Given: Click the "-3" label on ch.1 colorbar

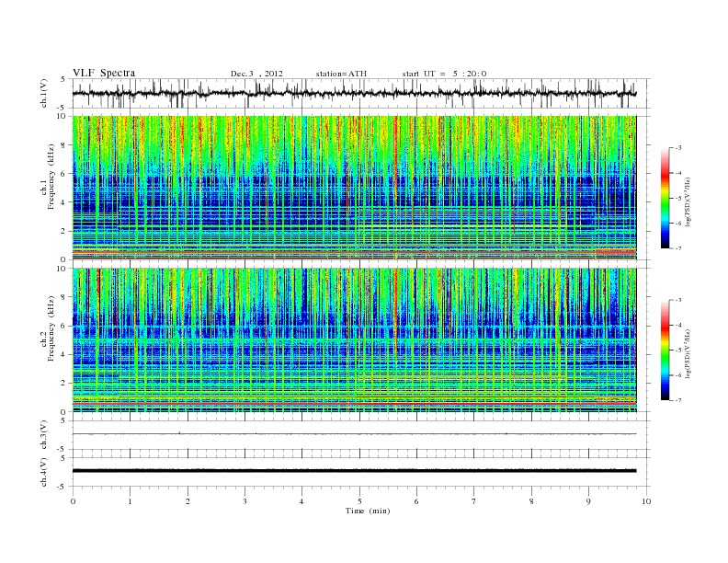Looking at the screenshot, I should coord(678,148).
